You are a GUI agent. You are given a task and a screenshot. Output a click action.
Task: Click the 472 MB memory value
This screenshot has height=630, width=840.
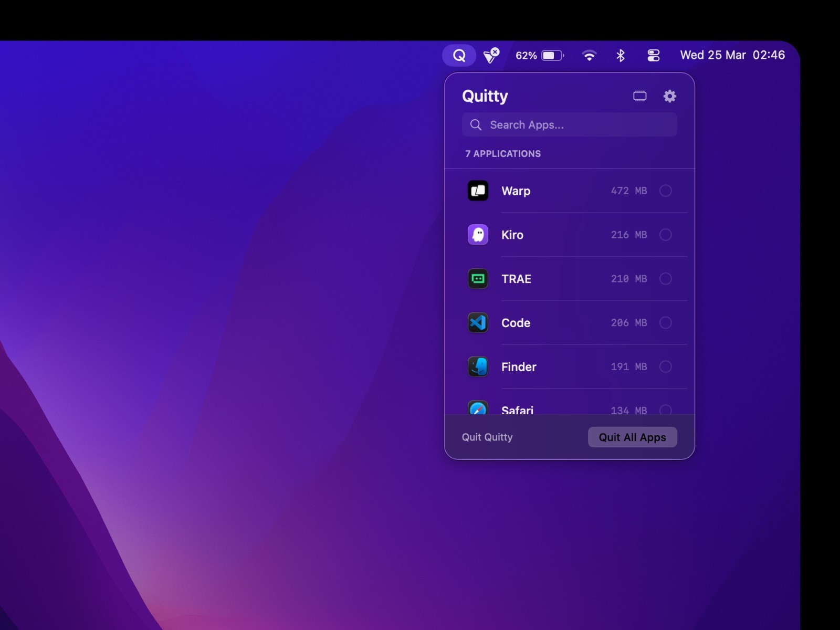[x=629, y=191]
